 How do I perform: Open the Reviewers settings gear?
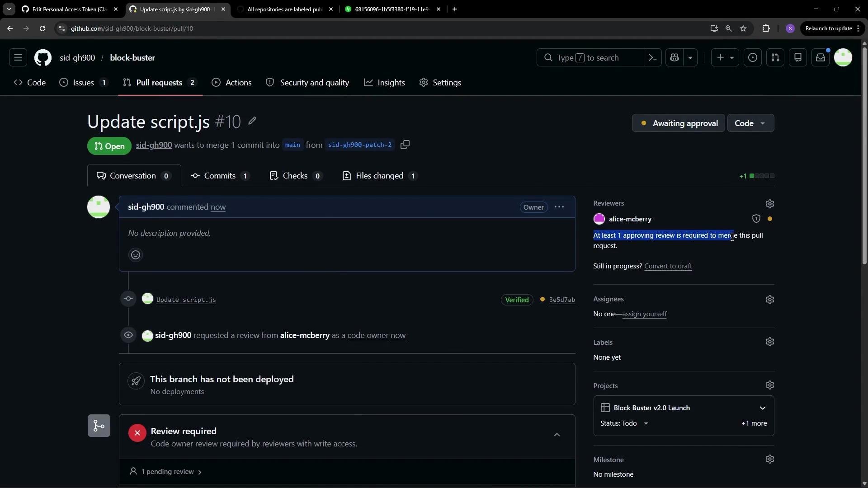[770, 204]
